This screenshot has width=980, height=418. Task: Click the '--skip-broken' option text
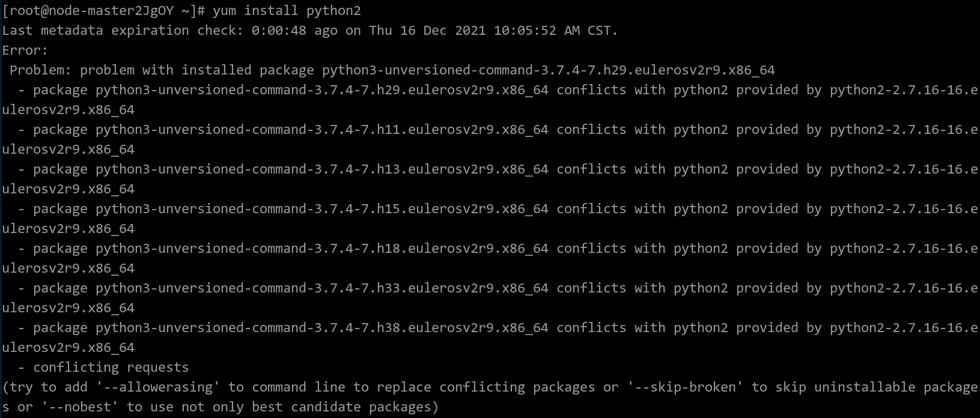pyautogui.click(x=686, y=387)
